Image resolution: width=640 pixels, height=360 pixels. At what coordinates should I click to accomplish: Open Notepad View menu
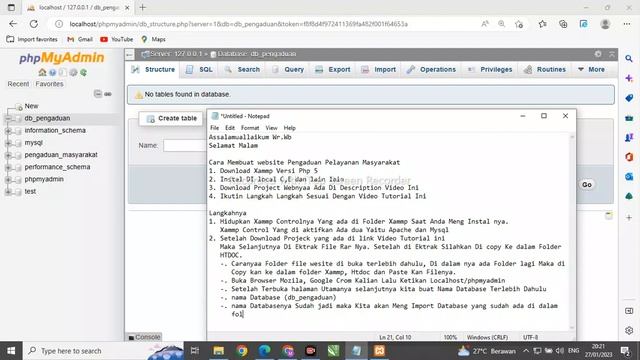(271, 128)
